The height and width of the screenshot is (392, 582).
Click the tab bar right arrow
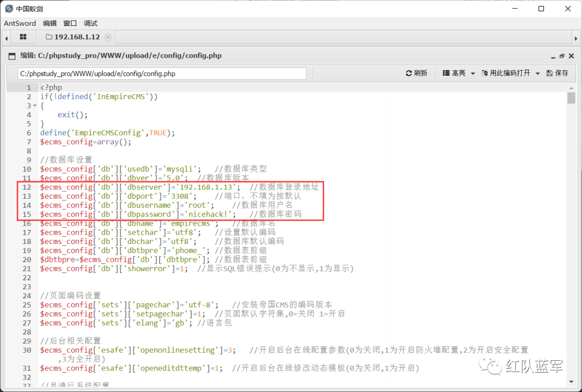(x=576, y=38)
